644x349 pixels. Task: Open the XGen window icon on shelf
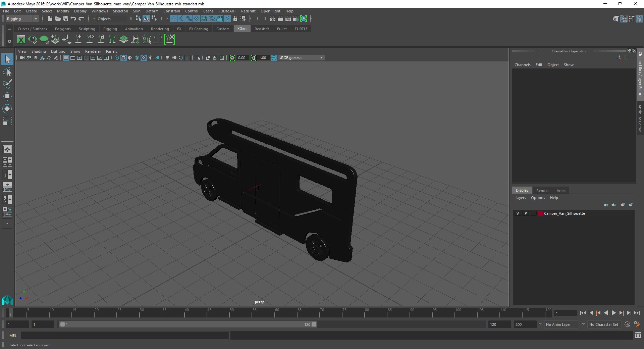click(21, 40)
